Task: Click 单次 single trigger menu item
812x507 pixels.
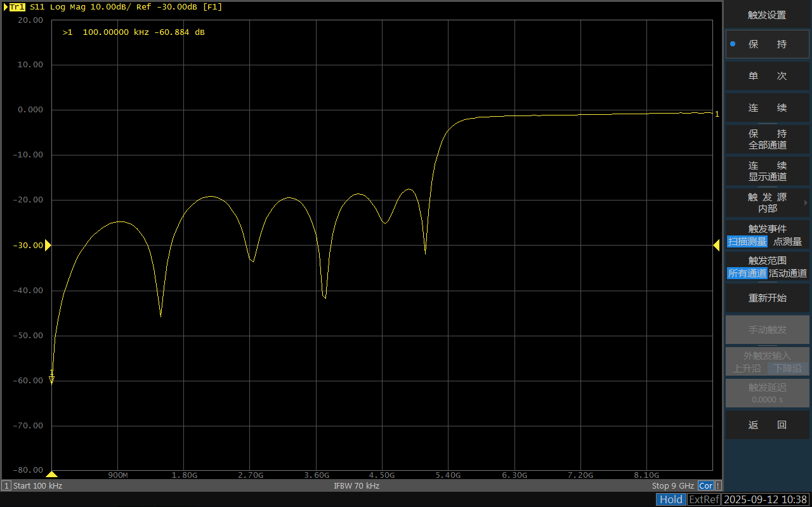Action: [x=768, y=76]
